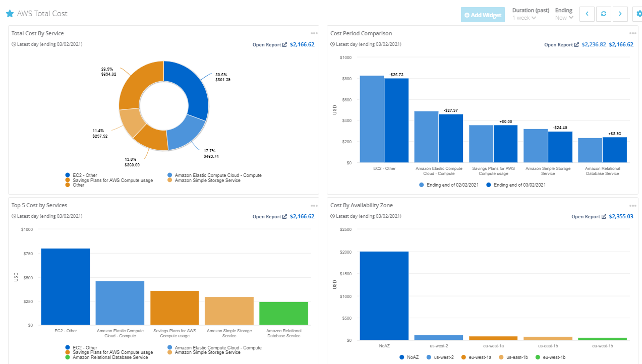The image size is (642, 364).
Task: Click the Savings Plans orange bar in Top 5 chart
Action: coord(174,308)
